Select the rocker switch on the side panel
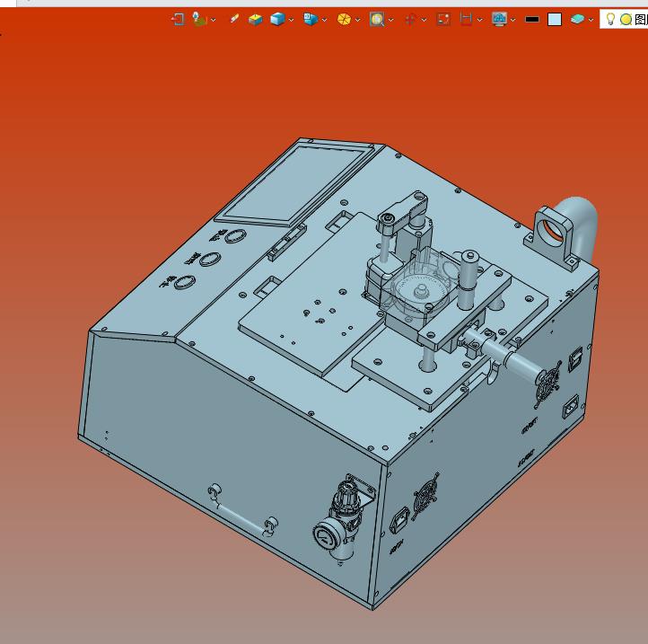 [575, 359]
